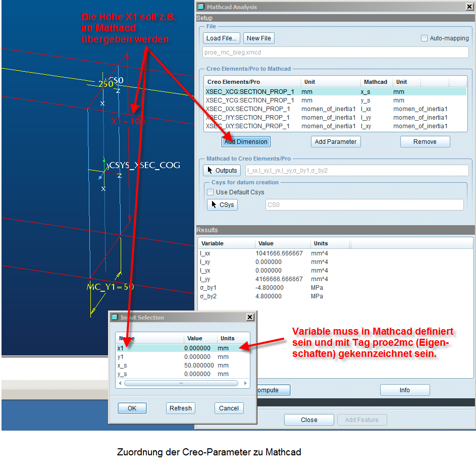Click the Variable column header in Results
The image size is (476, 471).
coord(227,243)
